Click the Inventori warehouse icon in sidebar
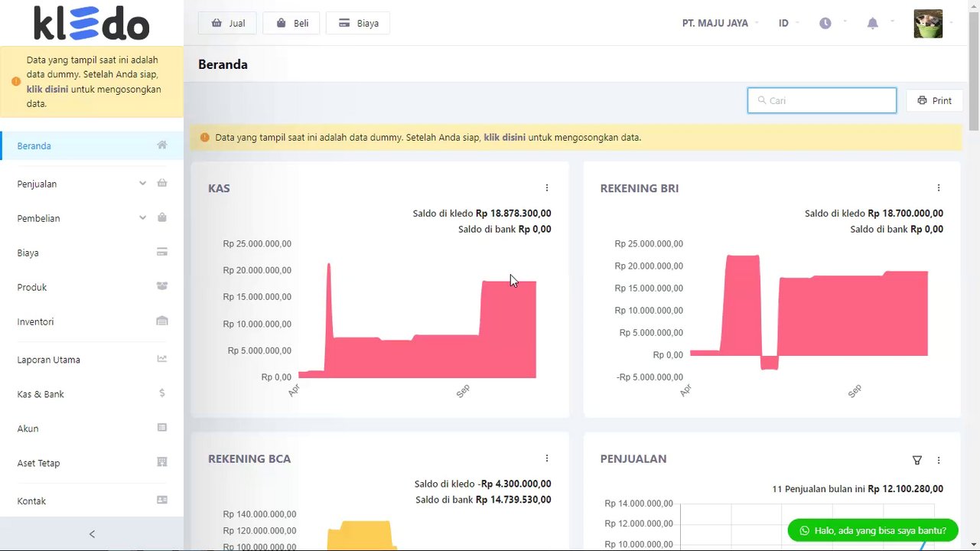980x551 pixels. pos(162,321)
